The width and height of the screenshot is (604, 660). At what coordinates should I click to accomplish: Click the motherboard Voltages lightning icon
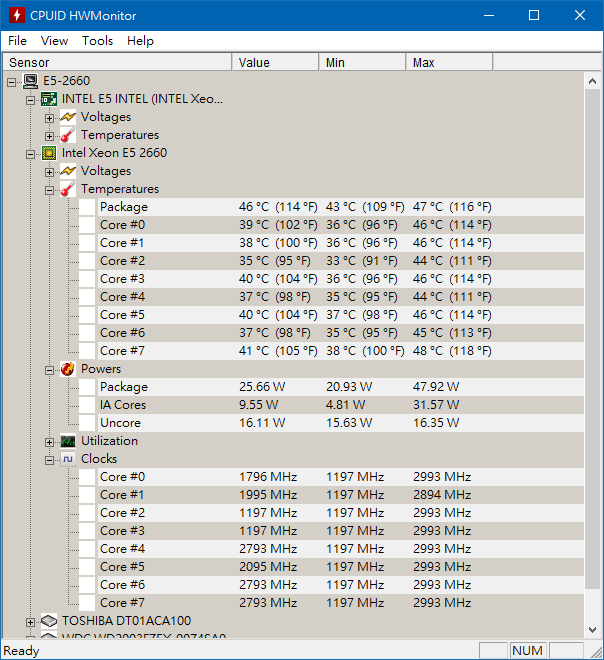pyautogui.click(x=68, y=117)
